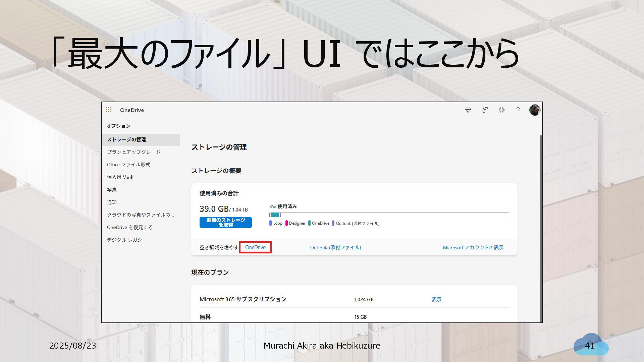Image resolution: width=644 pixels, height=362 pixels.
Task: Click the Loop legend color swatch
Action: tap(270, 223)
